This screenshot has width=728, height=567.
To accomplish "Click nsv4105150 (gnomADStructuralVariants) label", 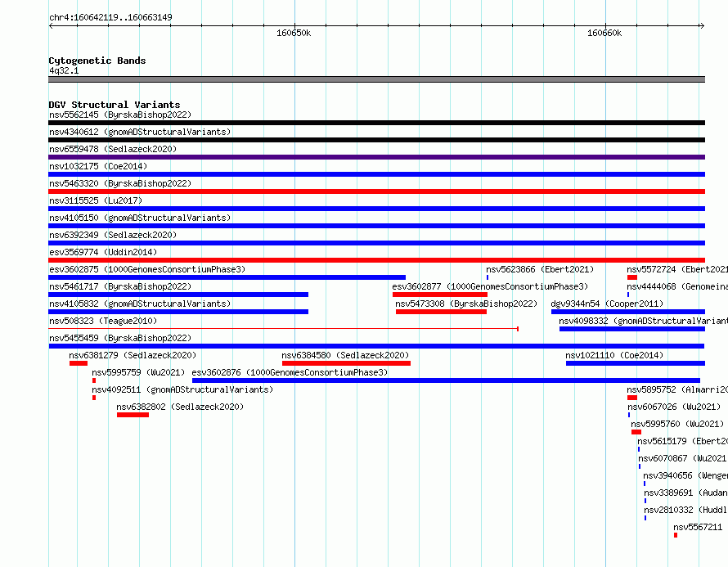I will click(x=140, y=218).
